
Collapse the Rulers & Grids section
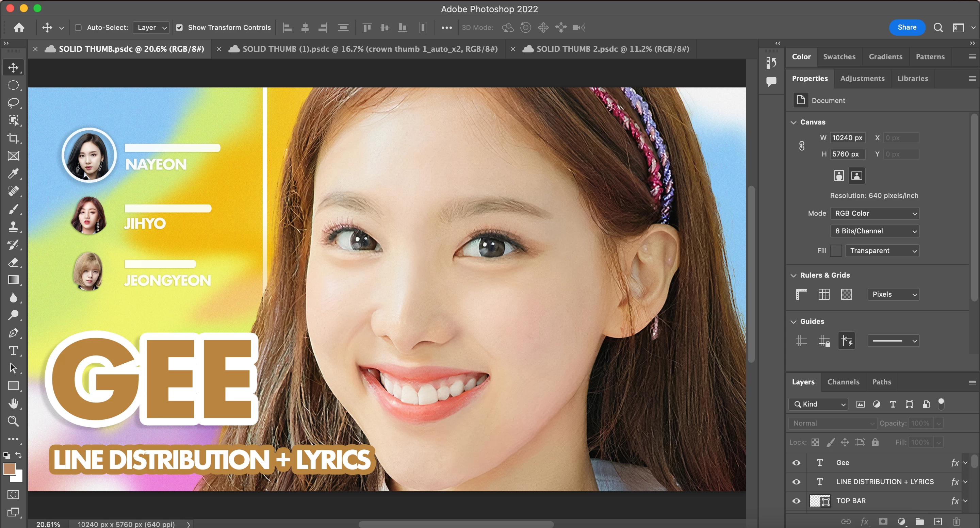click(793, 275)
